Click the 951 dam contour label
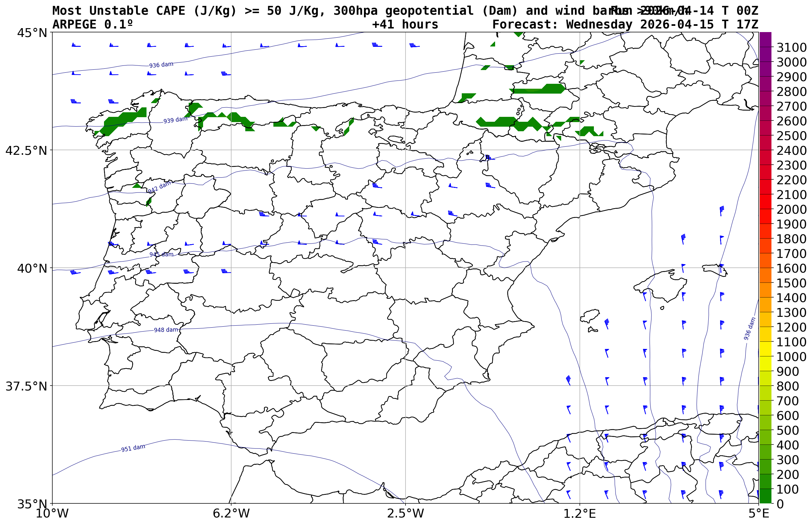 tap(133, 448)
